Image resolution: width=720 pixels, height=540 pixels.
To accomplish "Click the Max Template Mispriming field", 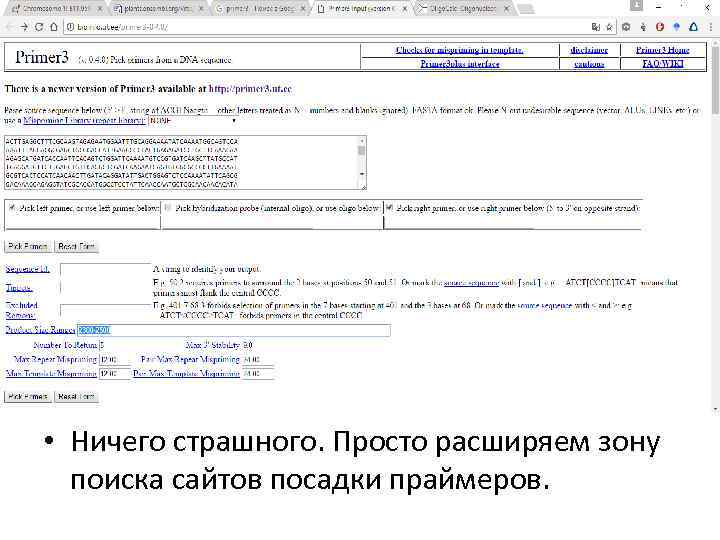I will (x=115, y=374).
